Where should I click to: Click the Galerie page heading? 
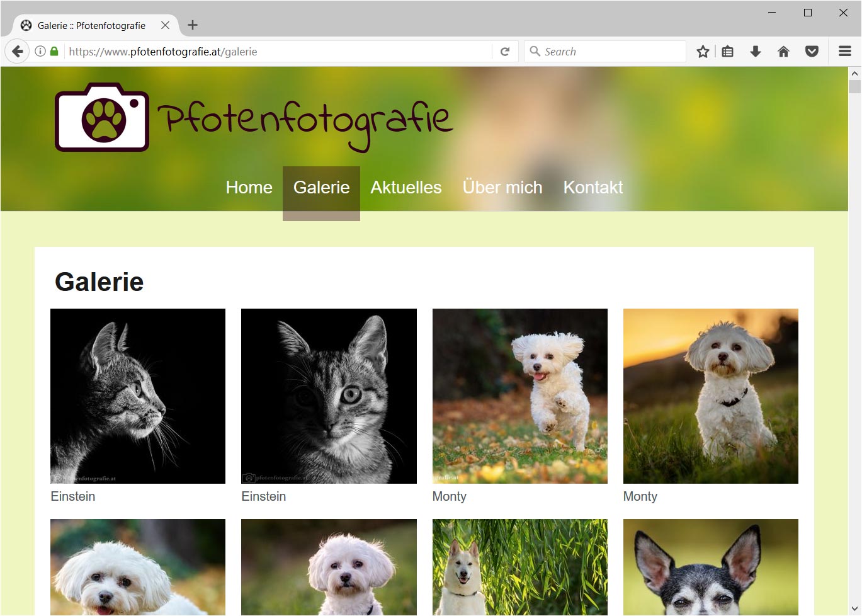click(99, 282)
